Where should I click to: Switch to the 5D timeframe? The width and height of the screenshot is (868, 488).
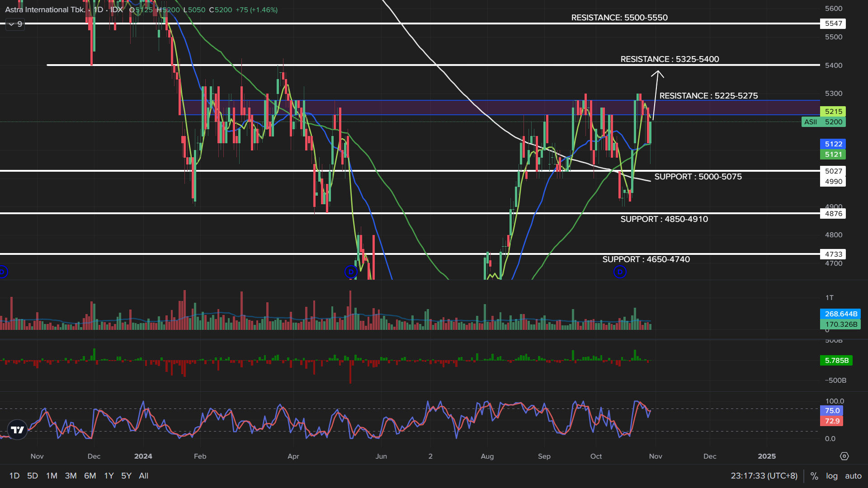click(x=32, y=476)
